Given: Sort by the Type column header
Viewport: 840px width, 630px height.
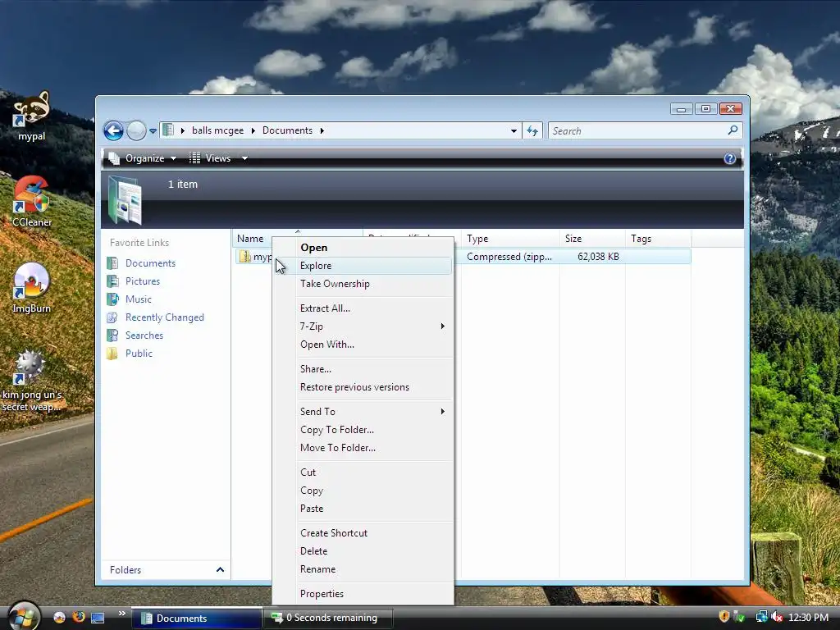Looking at the screenshot, I should click(x=510, y=239).
